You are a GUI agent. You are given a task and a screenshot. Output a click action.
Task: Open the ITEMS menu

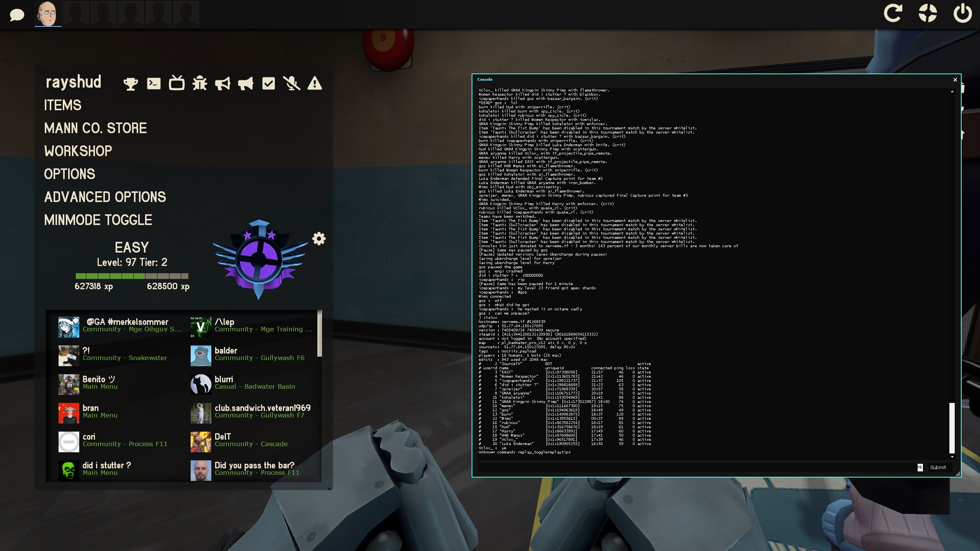pos(63,105)
